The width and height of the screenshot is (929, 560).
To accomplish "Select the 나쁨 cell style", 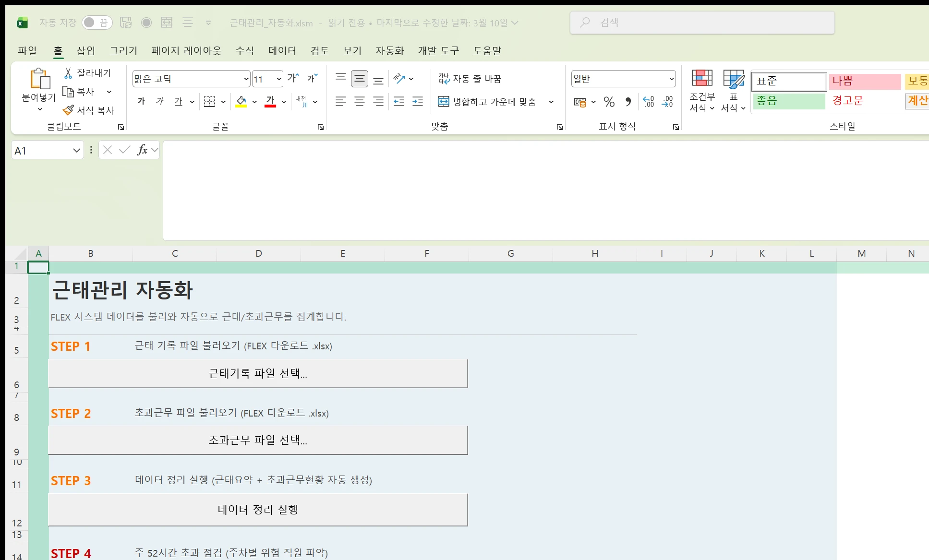I will (x=865, y=81).
